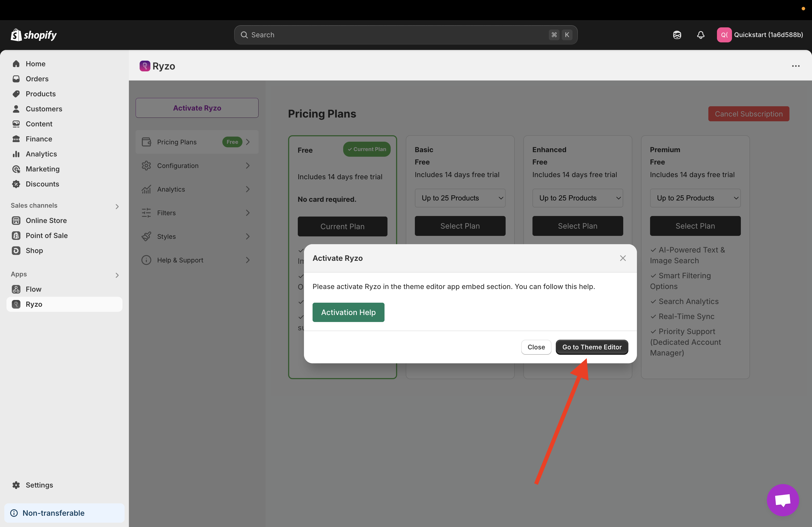
Task: Click the green Activation Help button
Action: click(348, 312)
